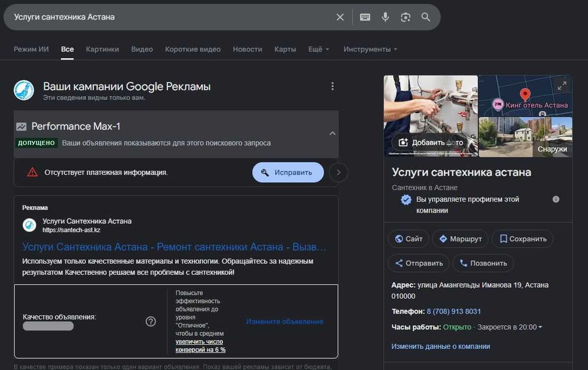
Task: Select the Все tab
Action: click(68, 49)
